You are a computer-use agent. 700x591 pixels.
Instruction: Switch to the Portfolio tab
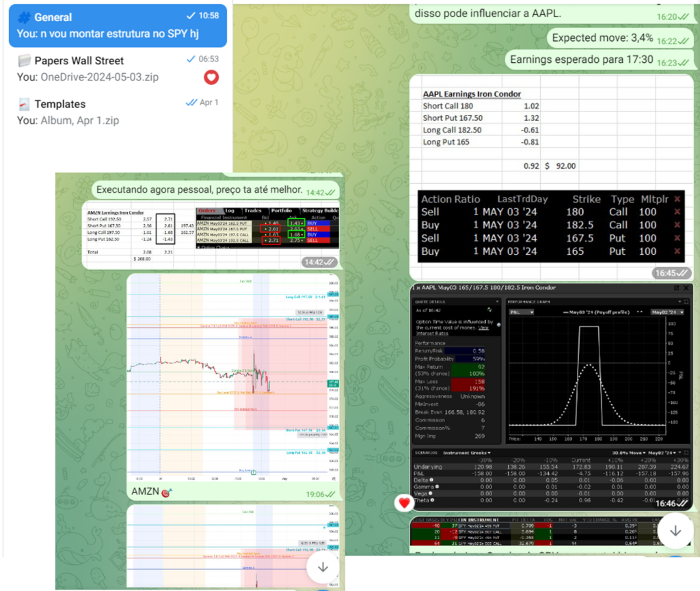pos(280,211)
